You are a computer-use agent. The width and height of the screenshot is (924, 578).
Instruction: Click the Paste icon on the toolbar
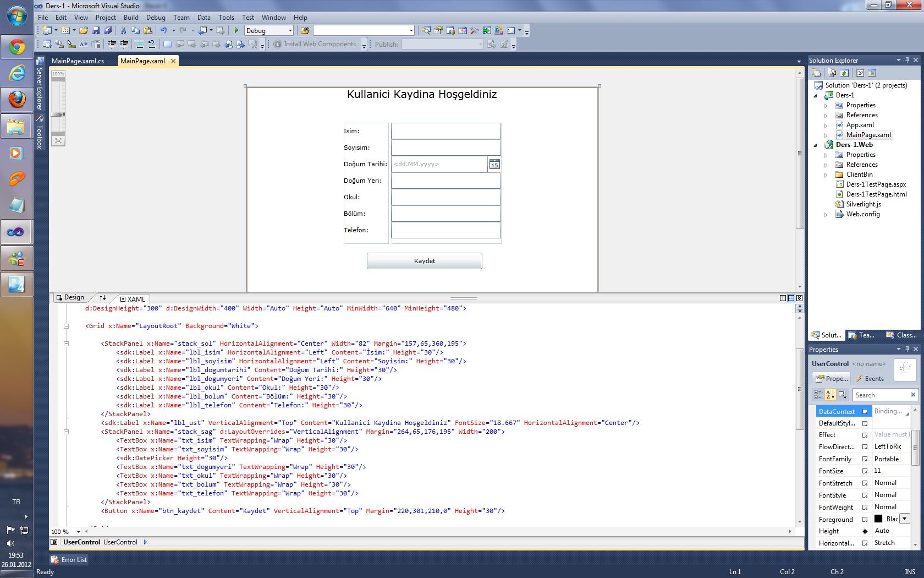click(147, 30)
